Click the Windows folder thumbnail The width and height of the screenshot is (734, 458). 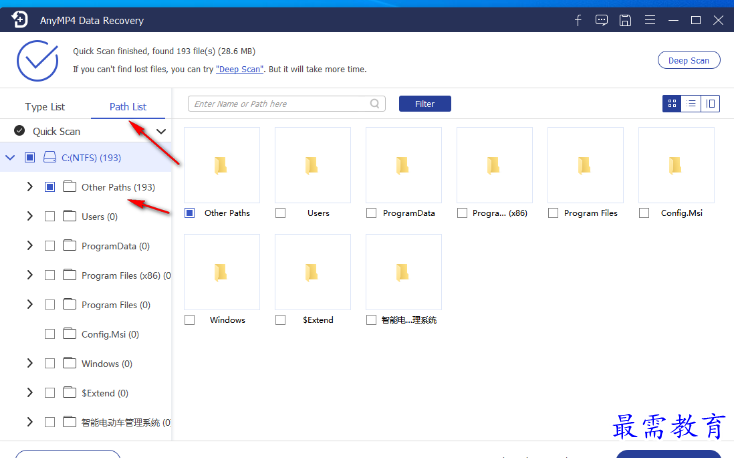[221, 272]
